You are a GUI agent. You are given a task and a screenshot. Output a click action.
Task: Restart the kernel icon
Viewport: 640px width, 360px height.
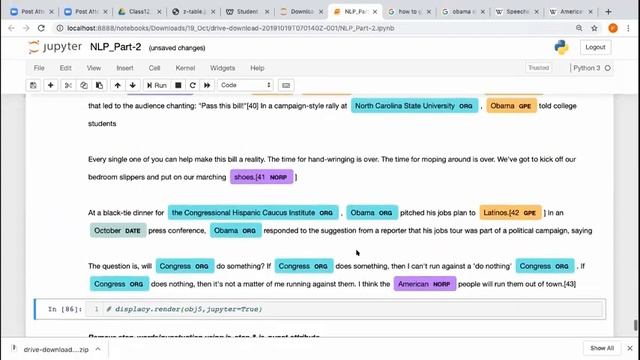[193, 85]
